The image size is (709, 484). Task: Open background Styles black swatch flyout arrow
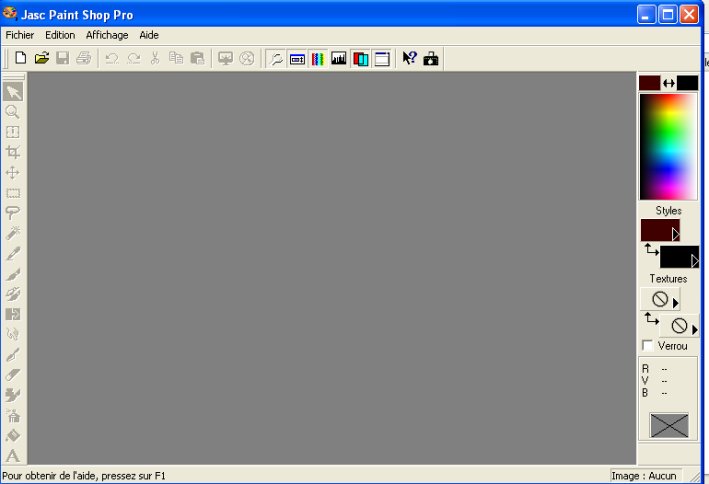tap(695, 261)
